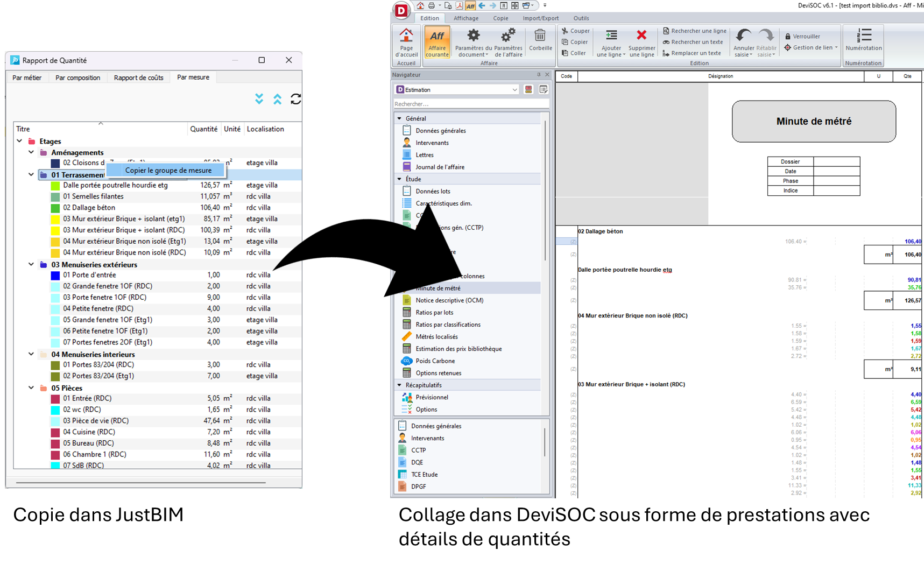Open the Numérotation list icon
This screenshot has width=924, height=564.
[x=864, y=36]
